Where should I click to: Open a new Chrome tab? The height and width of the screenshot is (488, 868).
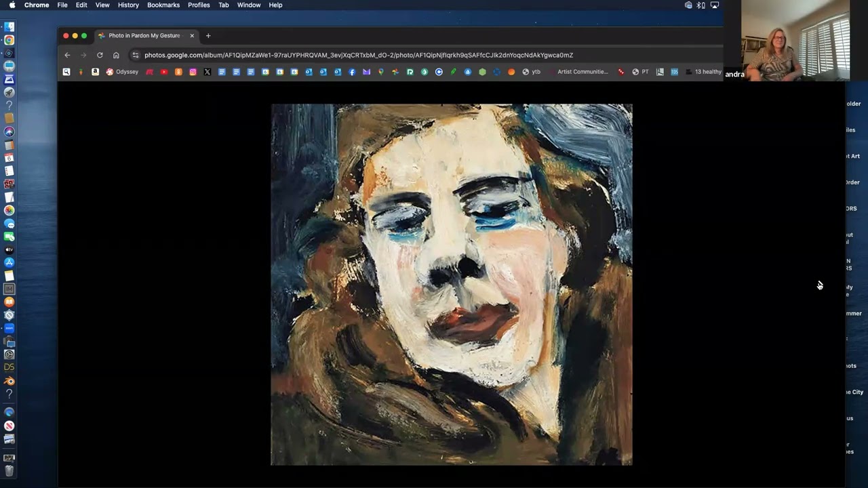[208, 35]
